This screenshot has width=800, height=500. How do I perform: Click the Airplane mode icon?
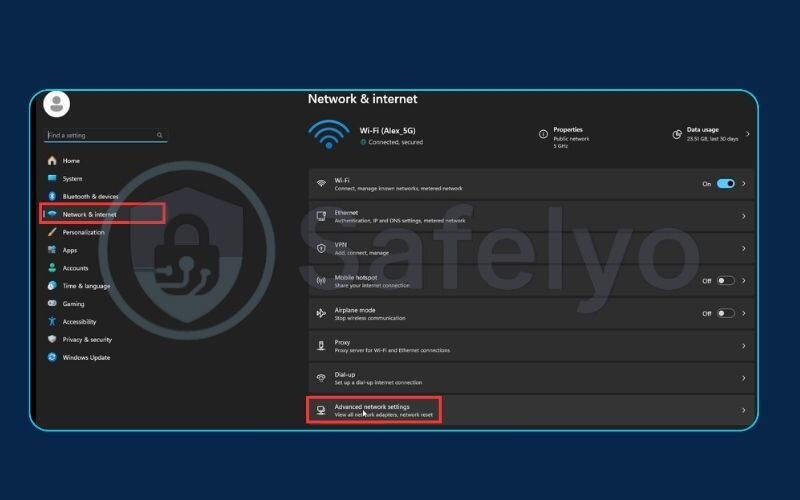321,313
